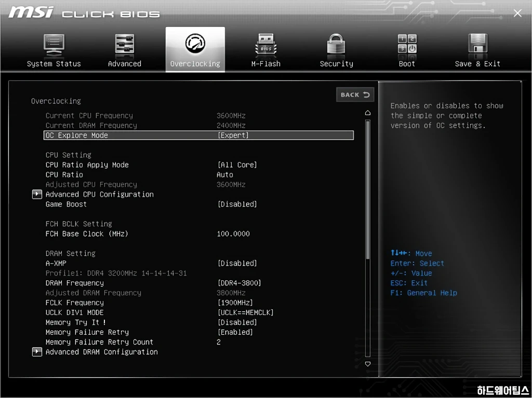The height and width of the screenshot is (398, 532).
Task: Select the CPU Ratio Auto value
Action: click(225, 174)
